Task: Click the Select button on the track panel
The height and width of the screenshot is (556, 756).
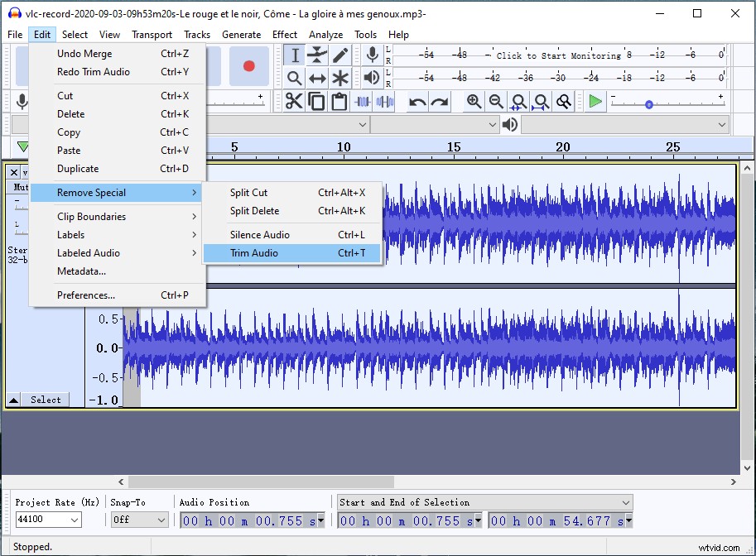Action: [x=44, y=400]
